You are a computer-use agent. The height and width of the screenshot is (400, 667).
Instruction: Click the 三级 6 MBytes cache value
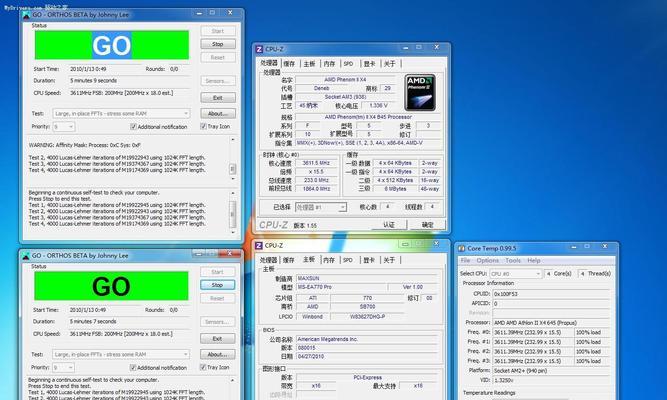click(x=394, y=189)
